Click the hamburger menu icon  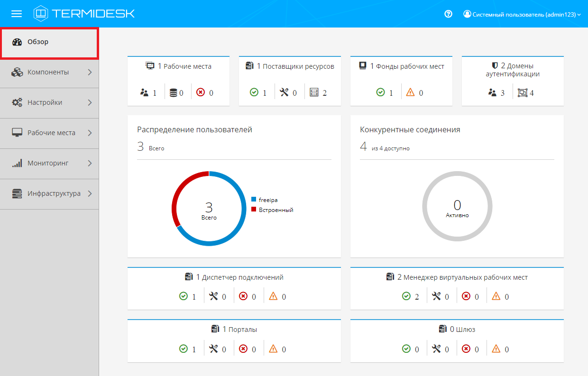[17, 14]
